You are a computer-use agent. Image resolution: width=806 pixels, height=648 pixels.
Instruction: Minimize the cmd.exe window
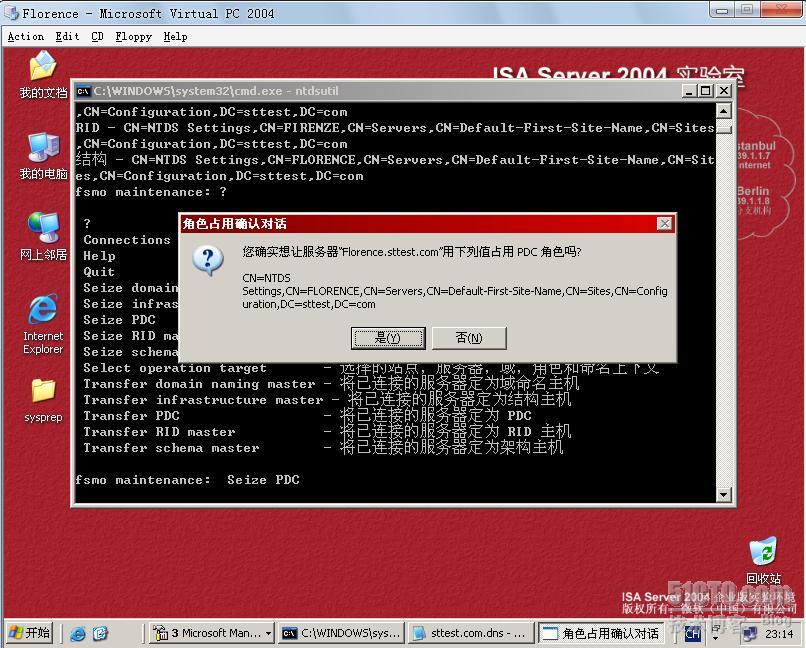[690, 91]
